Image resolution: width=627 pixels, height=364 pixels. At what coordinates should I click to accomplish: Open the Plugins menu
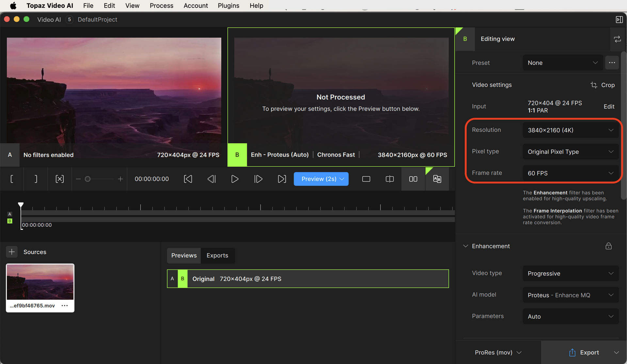tap(229, 6)
